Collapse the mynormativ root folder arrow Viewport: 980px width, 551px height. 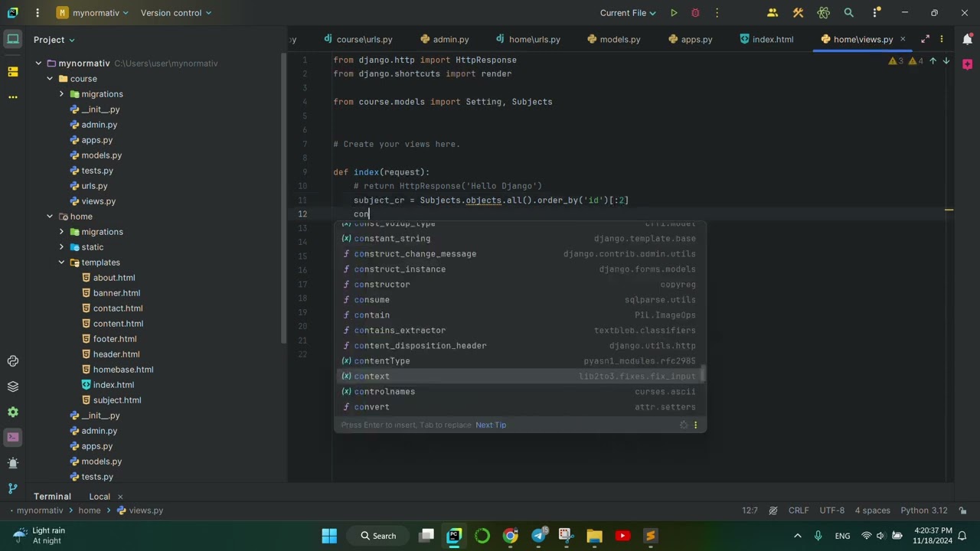point(38,64)
